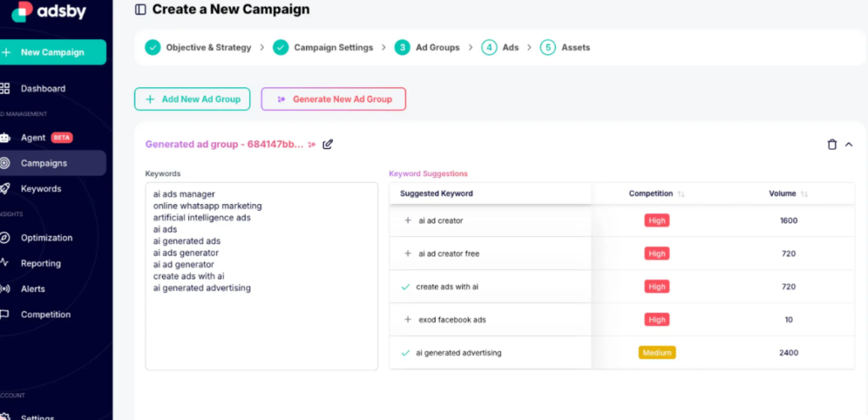
Task: Click the Reporting chart icon
Action: [4, 263]
